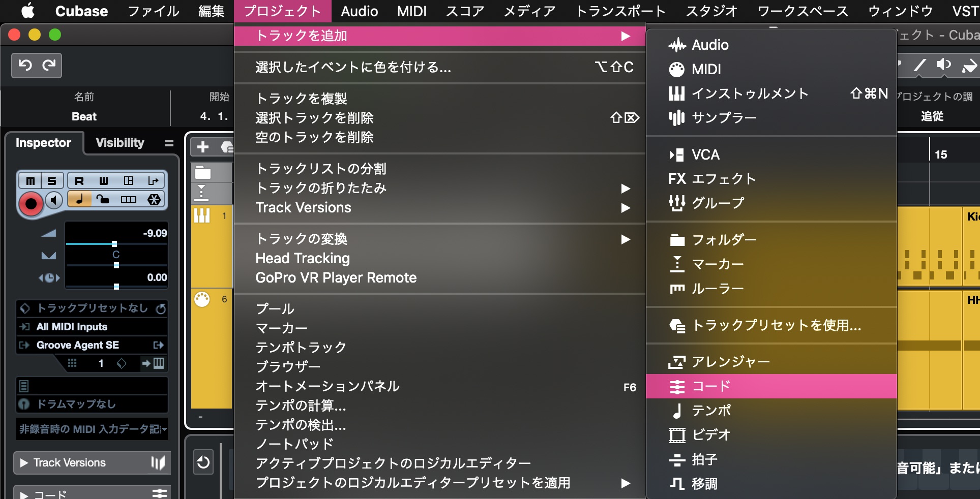Click the redo arrow in the toolbar
Image resolution: width=980 pixels, height=499 pixels.
[49, 65]
